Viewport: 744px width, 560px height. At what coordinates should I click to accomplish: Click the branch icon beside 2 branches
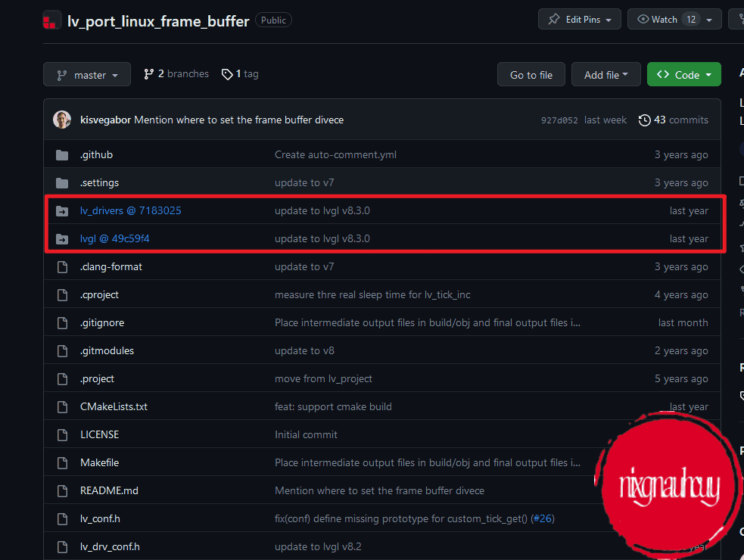[148, 74]
